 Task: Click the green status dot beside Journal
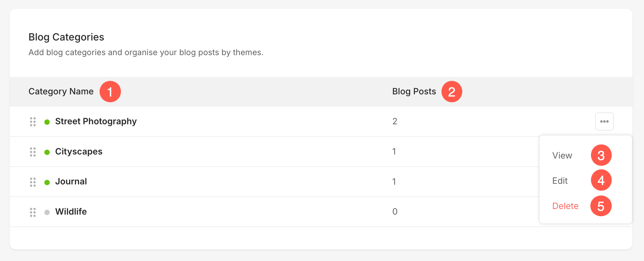[x=47, y=182]
